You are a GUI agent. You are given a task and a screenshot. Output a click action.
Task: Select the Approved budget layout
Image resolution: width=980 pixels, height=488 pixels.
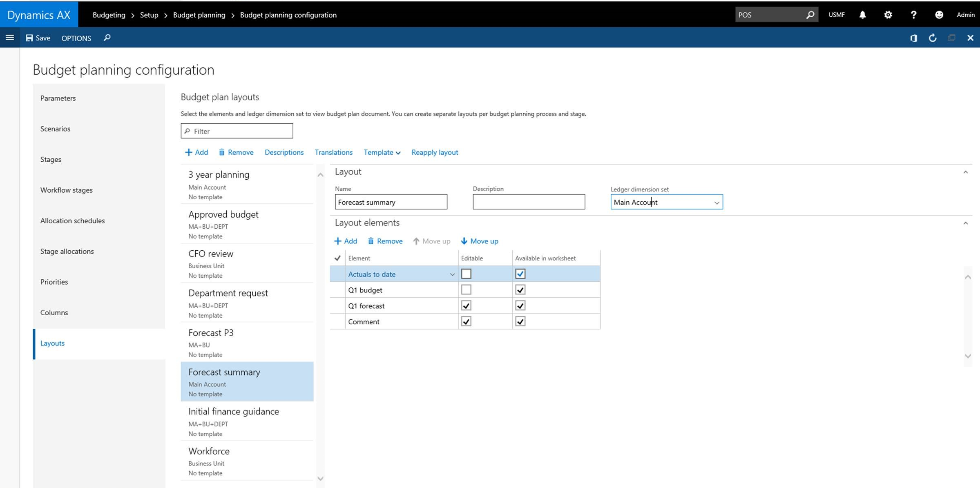coord(247,225)
